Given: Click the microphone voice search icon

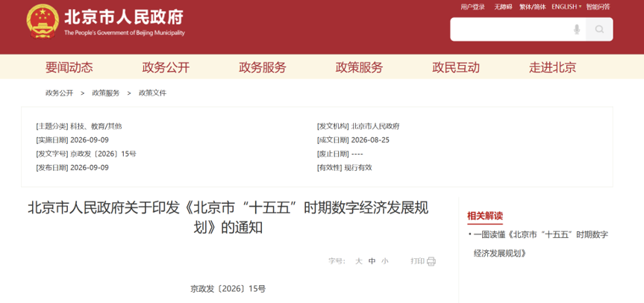Looking at the screenshot, I should pos(577,29).
